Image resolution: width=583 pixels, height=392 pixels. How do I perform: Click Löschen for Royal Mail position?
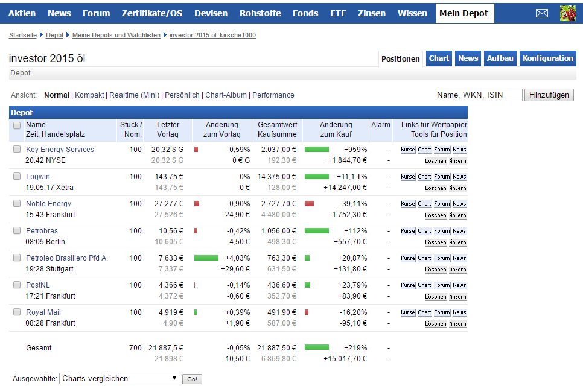(435, 324)
